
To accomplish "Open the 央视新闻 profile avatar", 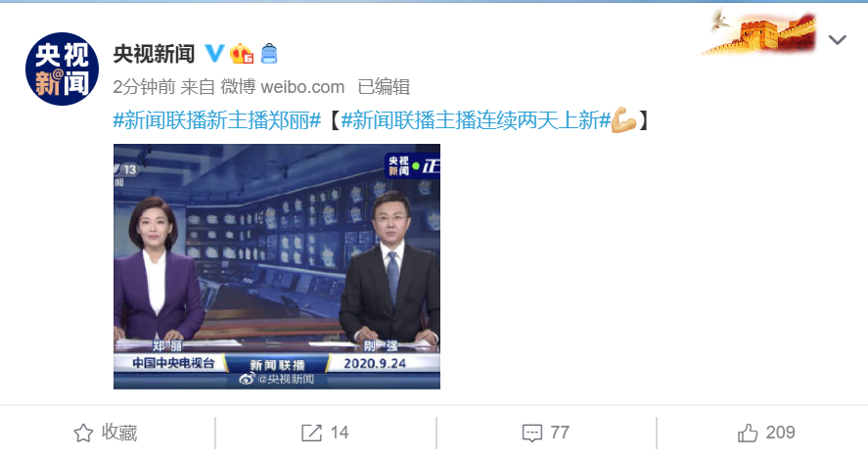I will coord(62,69).
